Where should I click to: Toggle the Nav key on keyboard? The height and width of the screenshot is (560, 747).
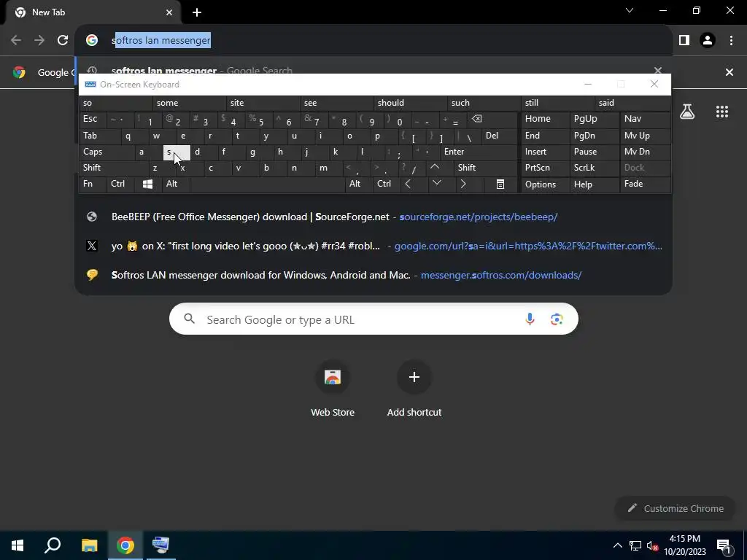point(645,119)
